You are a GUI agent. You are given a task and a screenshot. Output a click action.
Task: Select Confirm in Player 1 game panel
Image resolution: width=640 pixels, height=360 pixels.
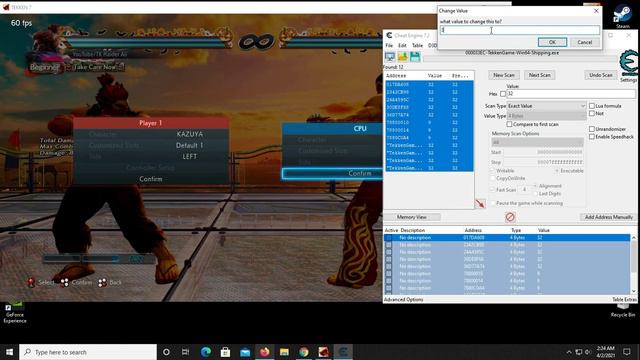(151, 179)
